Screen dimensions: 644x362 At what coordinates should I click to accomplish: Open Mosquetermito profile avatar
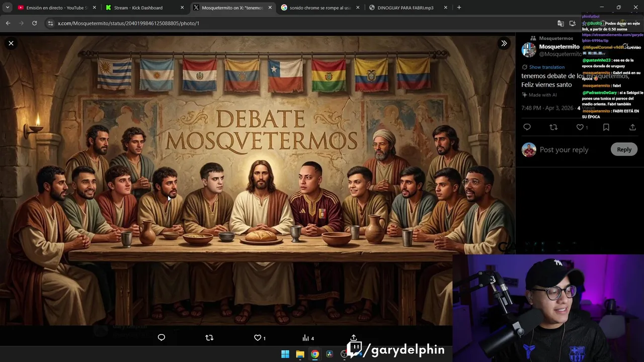coord(529,50)
